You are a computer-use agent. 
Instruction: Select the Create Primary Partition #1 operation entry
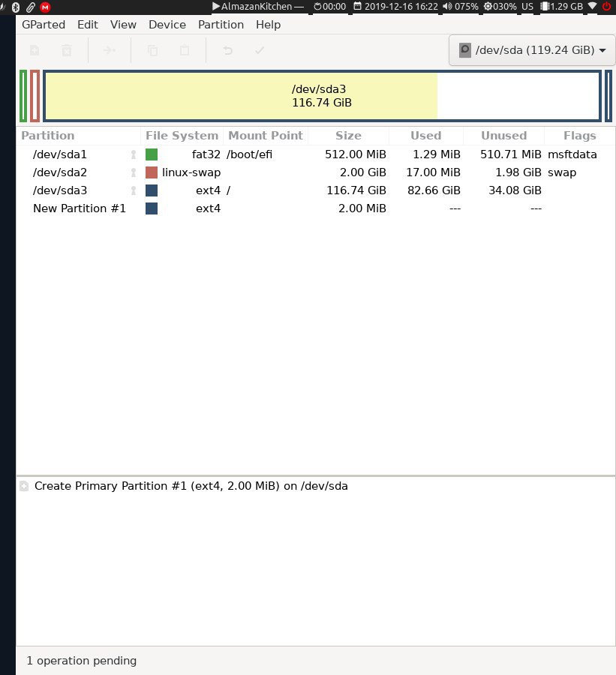coord(191,486)
